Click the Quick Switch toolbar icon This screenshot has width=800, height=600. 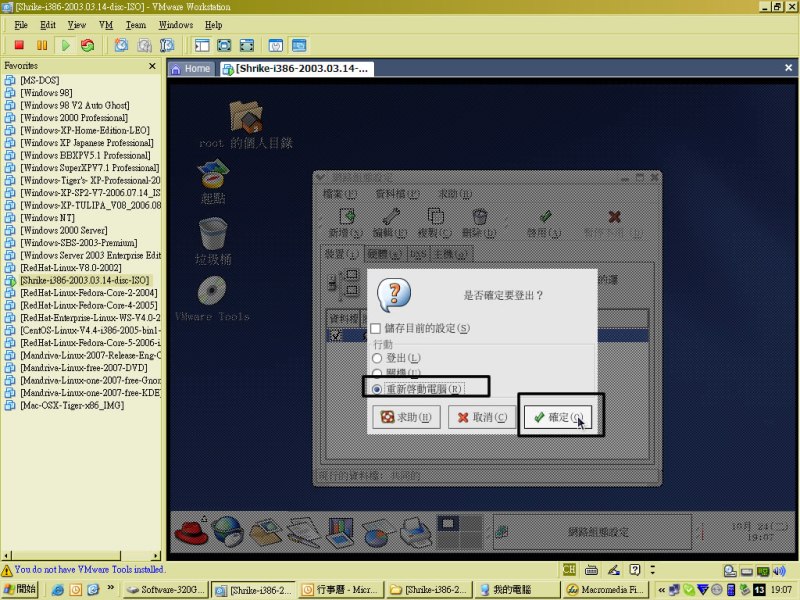pos(246,45)
